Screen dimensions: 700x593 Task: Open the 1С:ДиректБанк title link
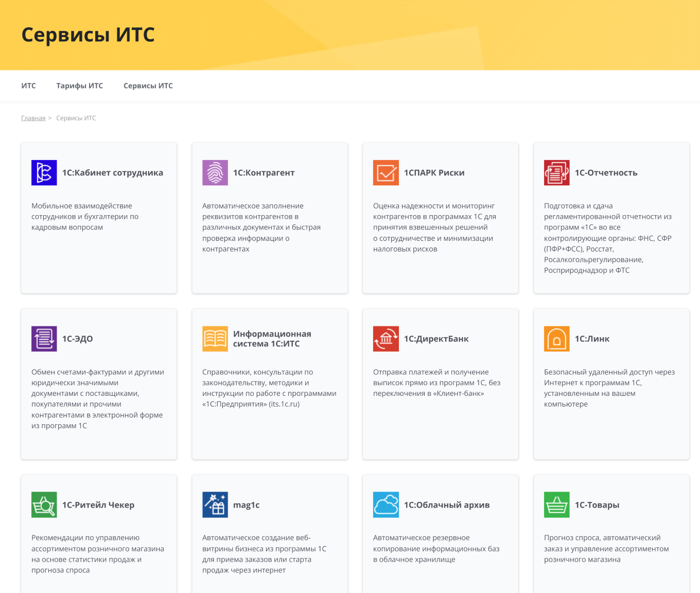click(436, 339)
